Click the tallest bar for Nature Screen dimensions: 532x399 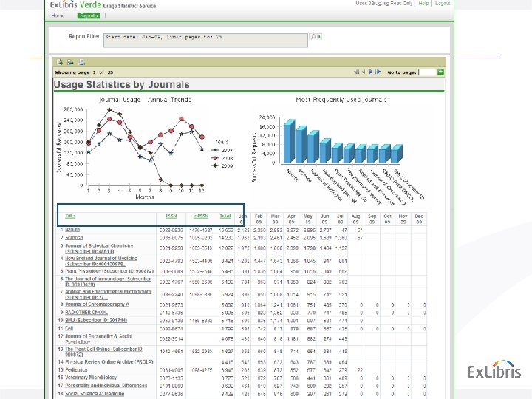click(290, 142)
